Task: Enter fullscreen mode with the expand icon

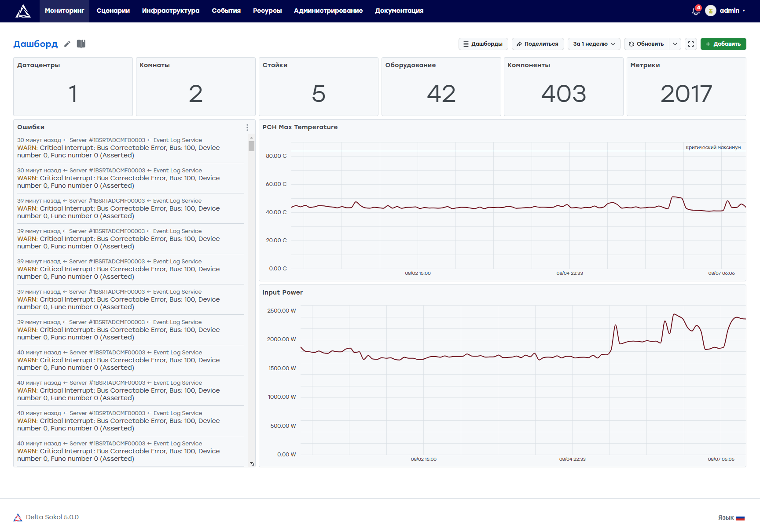Action: point(691,44)
